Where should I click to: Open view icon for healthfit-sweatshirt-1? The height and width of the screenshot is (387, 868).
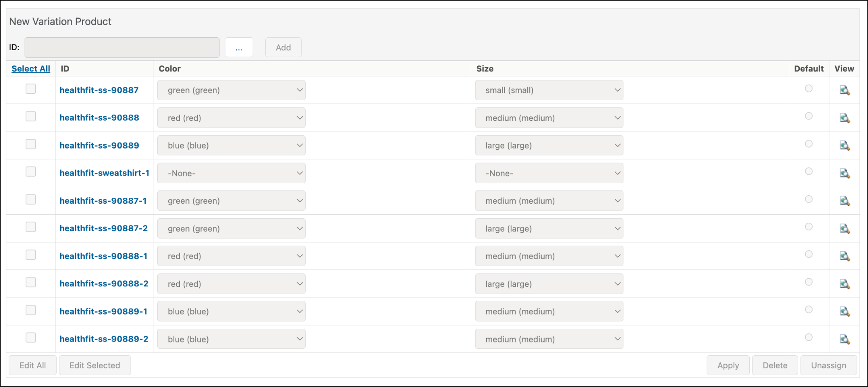pos(845,173)
